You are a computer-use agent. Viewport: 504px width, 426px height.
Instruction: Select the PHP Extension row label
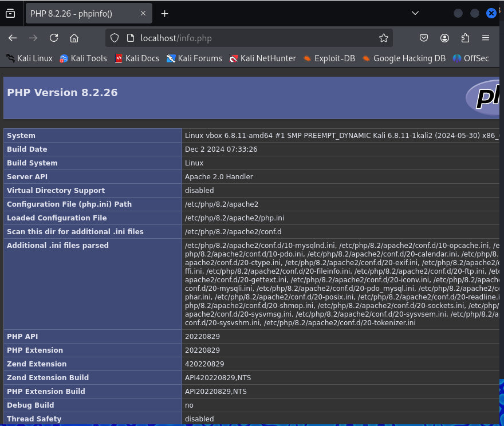35,350
